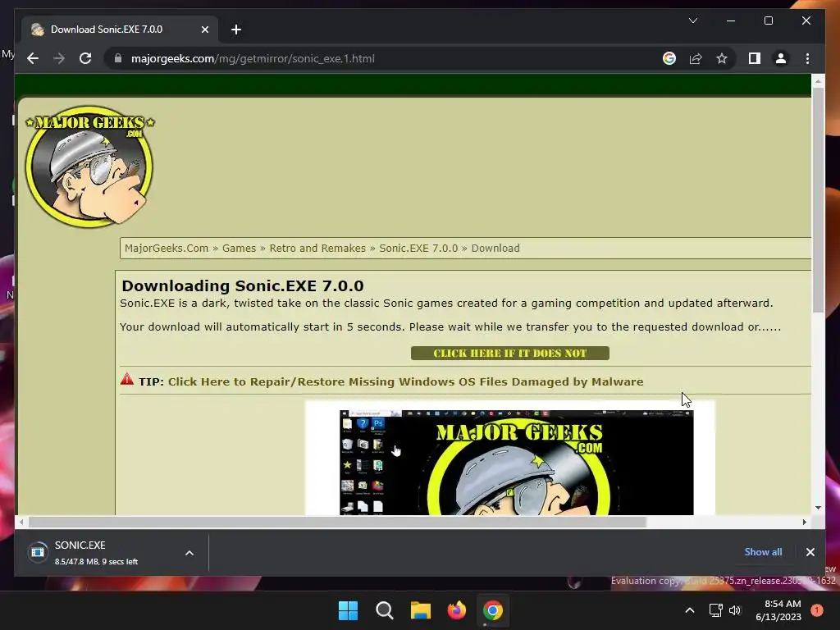Open the Chrome profile menu
The image size is (840, 630).
pos(781,58)
